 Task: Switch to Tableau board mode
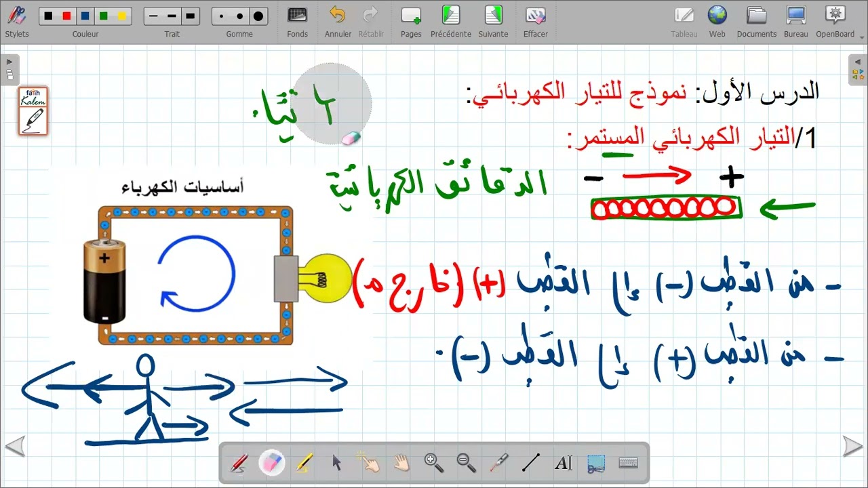[x=684, y=21]
